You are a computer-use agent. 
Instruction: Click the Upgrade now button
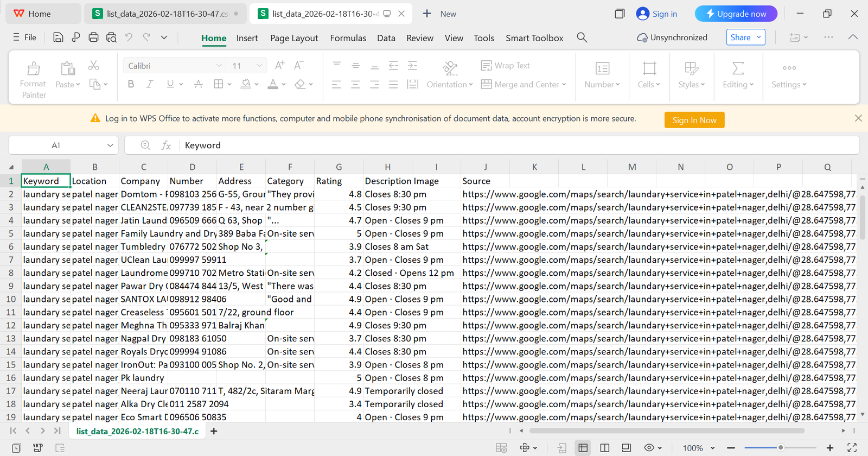pyautogui.click(x=736, y=14)
